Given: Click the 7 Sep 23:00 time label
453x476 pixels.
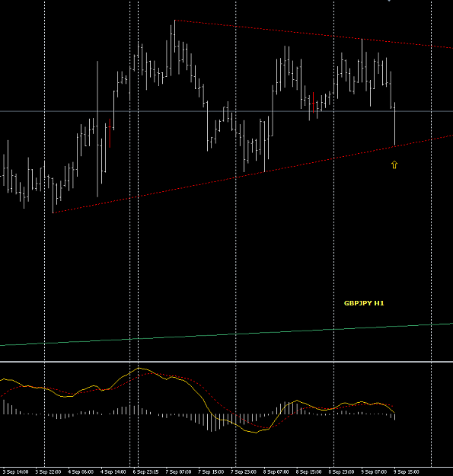Looking at the screenshot, I should tap(244, 471).
